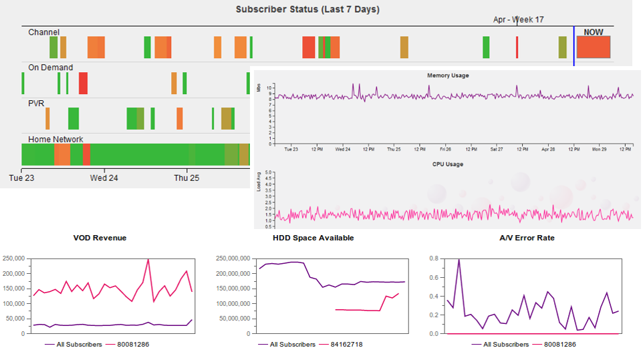Toggle All Subscribers legend in VOD Revenue
Viewport: 643px width, 364px height.
click(x=74, y=345)
